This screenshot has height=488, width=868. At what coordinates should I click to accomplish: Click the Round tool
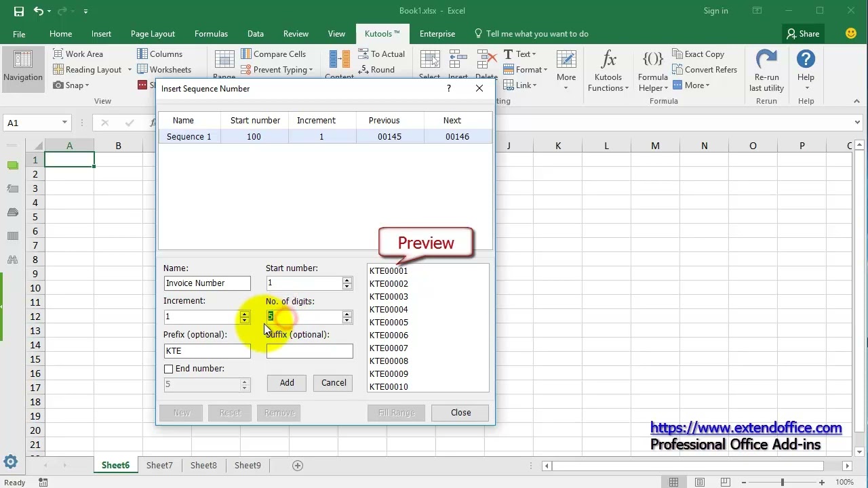pos(376,70)
